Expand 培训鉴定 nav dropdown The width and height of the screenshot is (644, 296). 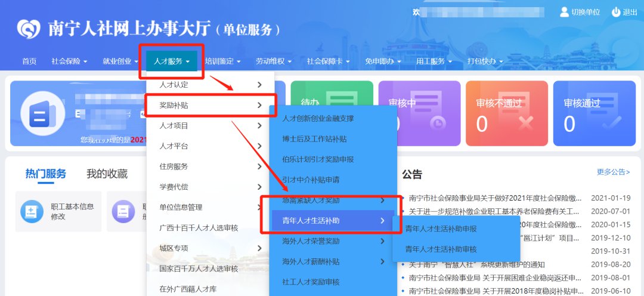point(222,61)
